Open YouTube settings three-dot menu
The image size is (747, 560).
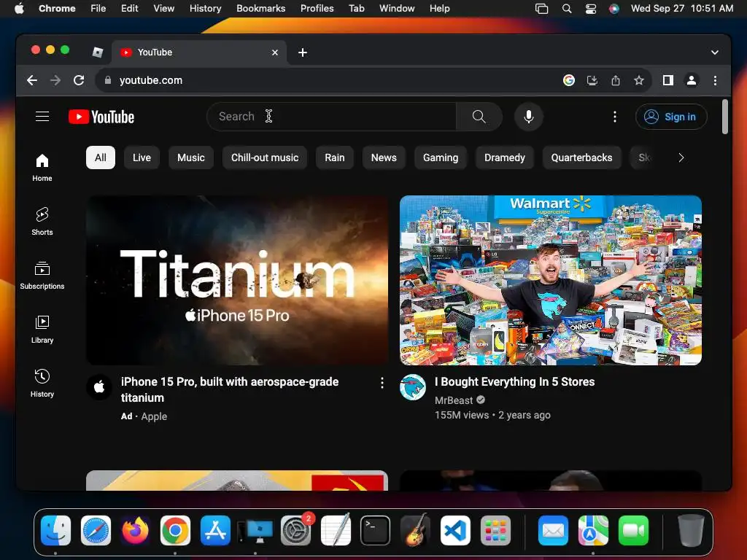tap(614, 117)
